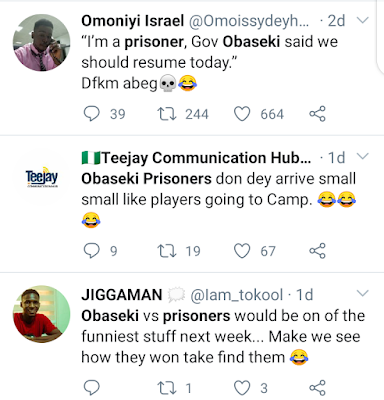
Task: Retweet JIGGAMAN's Obaseki vs prisoners tweet
Action: click(167, 388)
